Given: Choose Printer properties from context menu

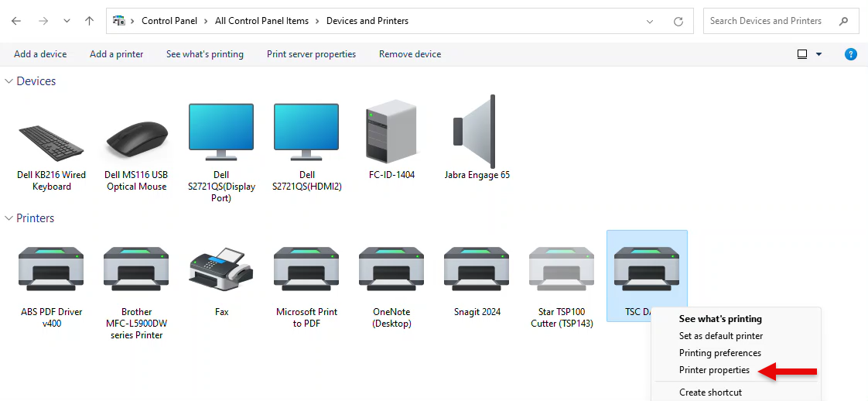Looking at the screenshot, I should pyautogui.click(x=714, y=371).
